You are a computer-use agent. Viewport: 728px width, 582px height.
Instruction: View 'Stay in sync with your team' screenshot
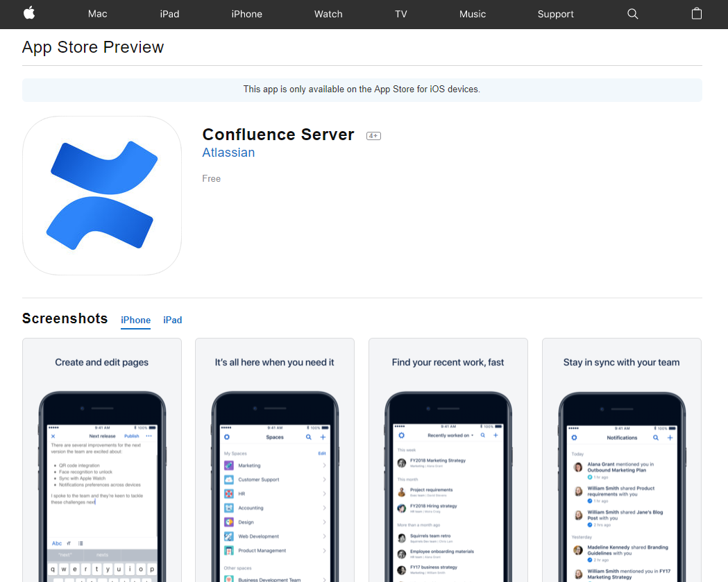(x=622, y=460)
